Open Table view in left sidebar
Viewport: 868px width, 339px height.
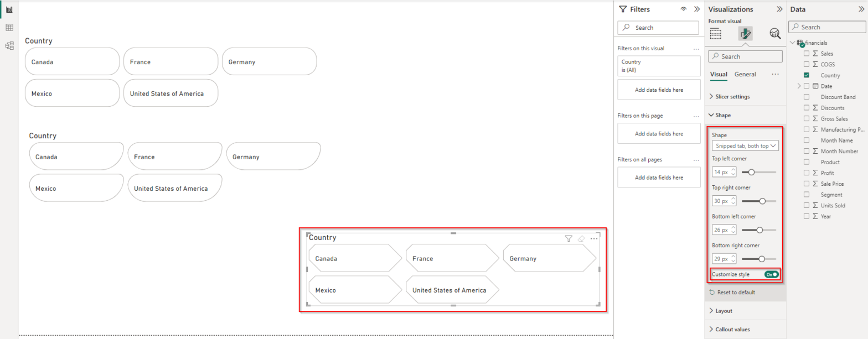9,28
